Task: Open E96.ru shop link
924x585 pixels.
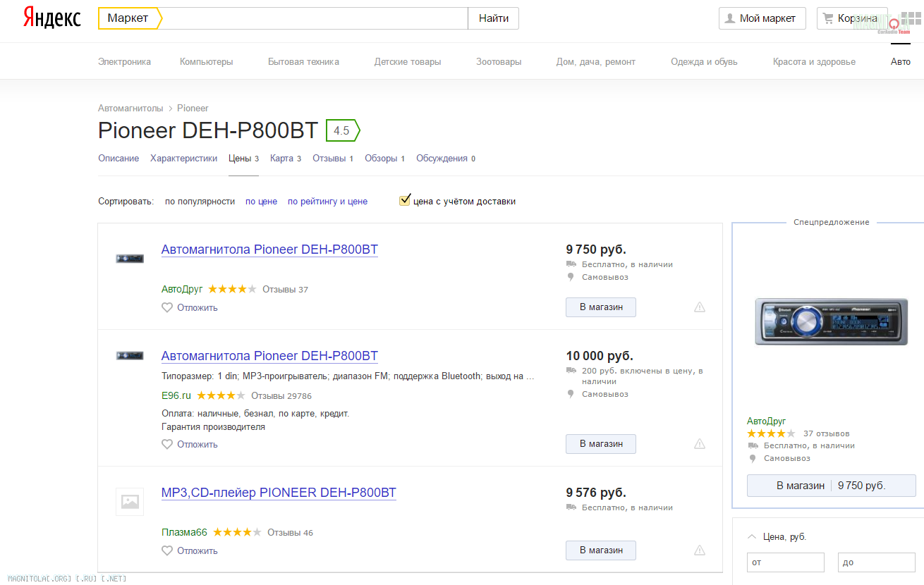Action: click(176, 395)
